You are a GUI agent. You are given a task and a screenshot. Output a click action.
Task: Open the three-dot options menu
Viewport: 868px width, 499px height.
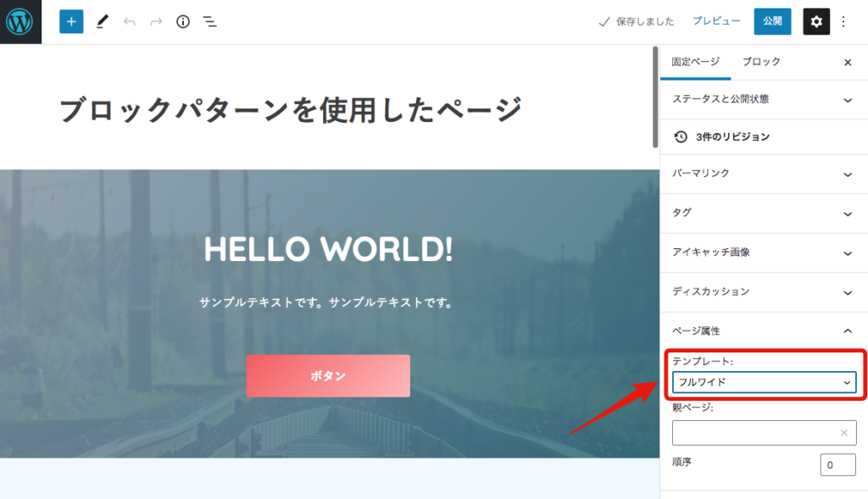pyautogui.click(x=843, y=21)
